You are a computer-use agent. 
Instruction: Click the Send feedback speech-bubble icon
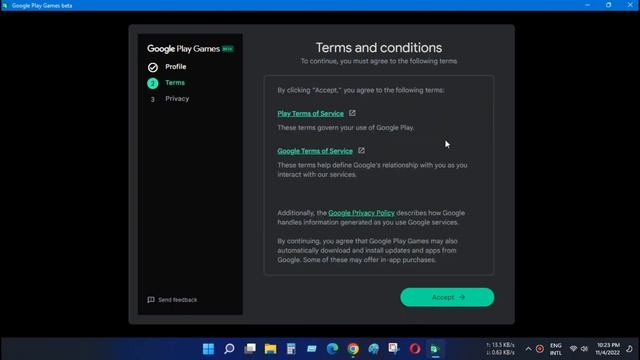click(x=151, y=300)
